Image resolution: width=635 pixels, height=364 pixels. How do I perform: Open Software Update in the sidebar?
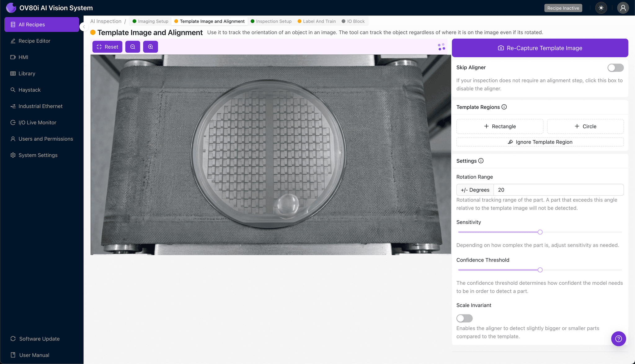42,339
